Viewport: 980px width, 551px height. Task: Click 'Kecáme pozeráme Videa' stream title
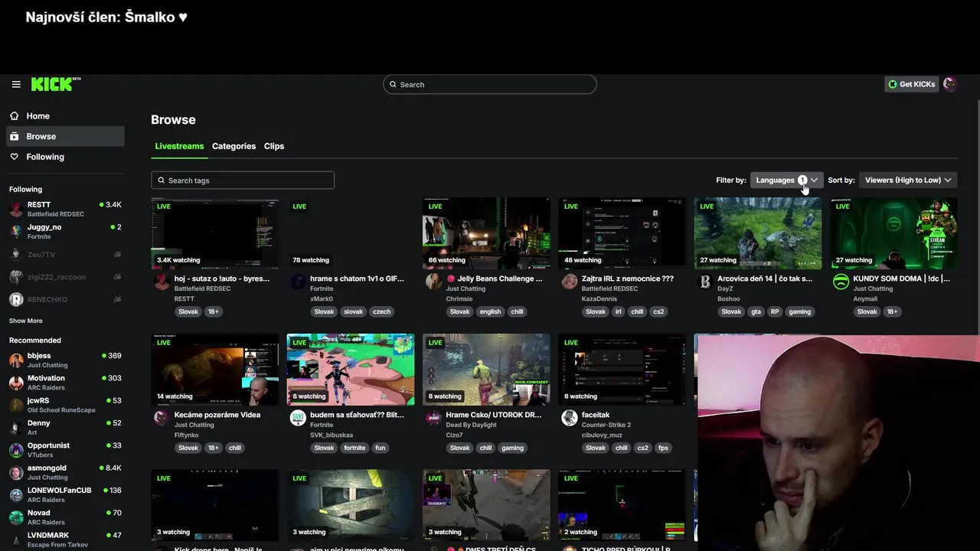point(217,415)
